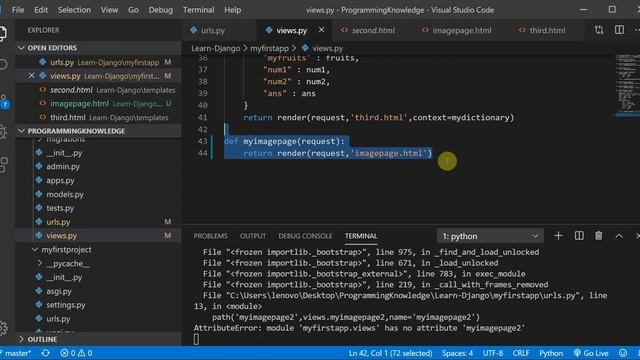The image size is (640, 360).
Task: Click Learn-Django in the breadcrumb
Action: point(216,48)
